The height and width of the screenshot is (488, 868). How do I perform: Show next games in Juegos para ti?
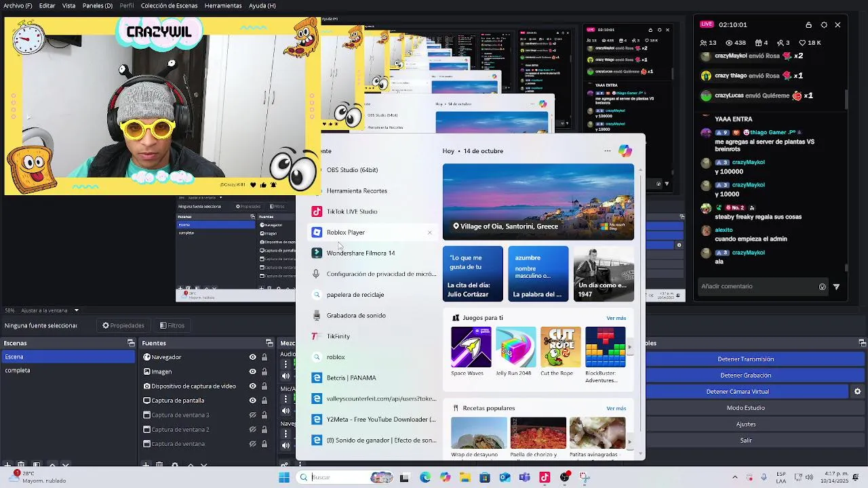pyautogui.click(x=629, y=347)
